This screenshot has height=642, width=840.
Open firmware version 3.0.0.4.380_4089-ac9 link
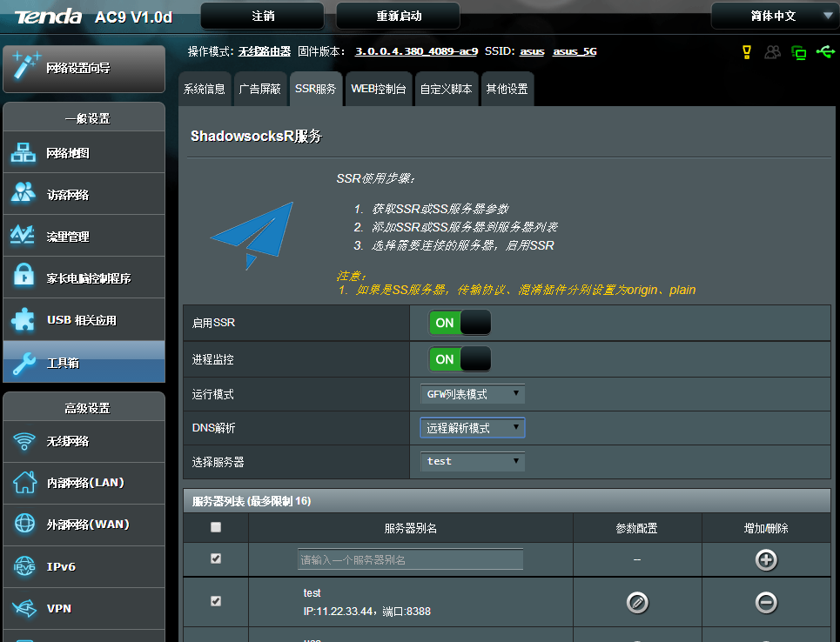(x=416, y=51)
